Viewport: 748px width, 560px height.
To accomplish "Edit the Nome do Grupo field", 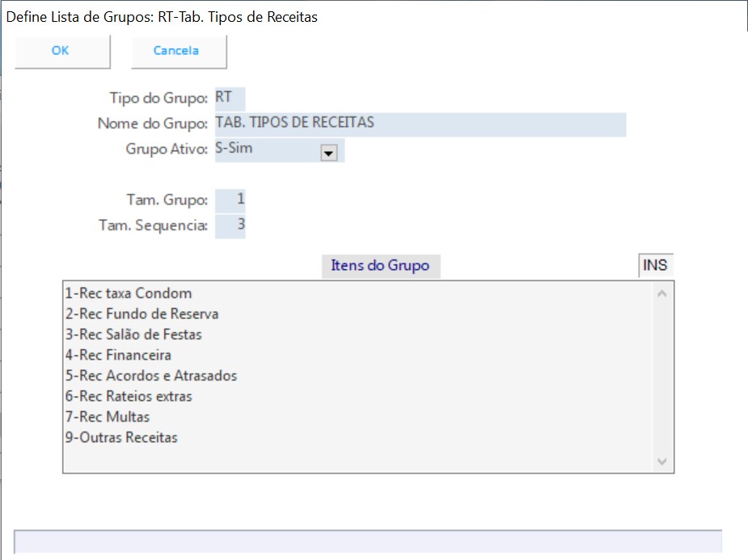I will click(420, 124).
